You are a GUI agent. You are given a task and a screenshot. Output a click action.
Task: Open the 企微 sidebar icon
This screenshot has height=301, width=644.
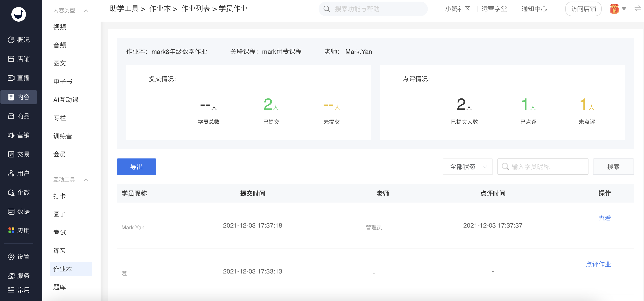click(x=11, y=192)
